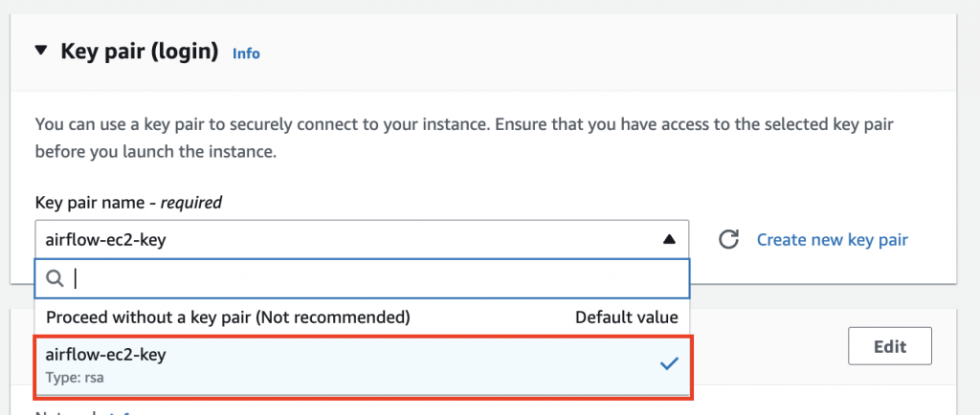Toggle the key pair dropdown caret arrow
This screenshot has width=980, height=415.
[x=669, y=239]
